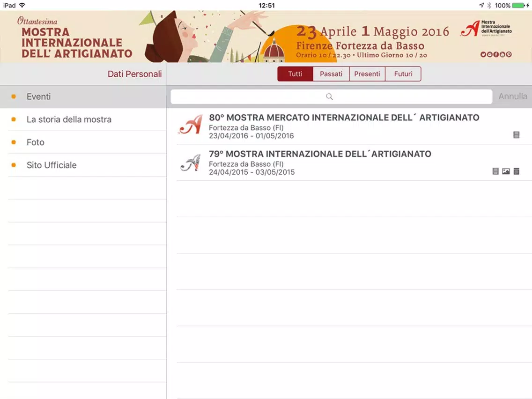Tap the red Mostra Internazionale dell'Artigianato logo
This screenshot has width=532, height=399.
(x=487, y=28)
